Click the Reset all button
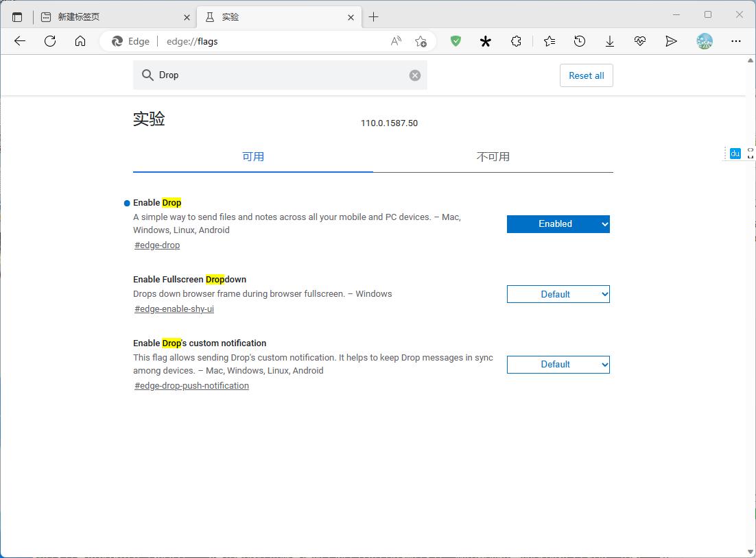The width and height of the screenshot is (756, 558). (x=586, y=75)
